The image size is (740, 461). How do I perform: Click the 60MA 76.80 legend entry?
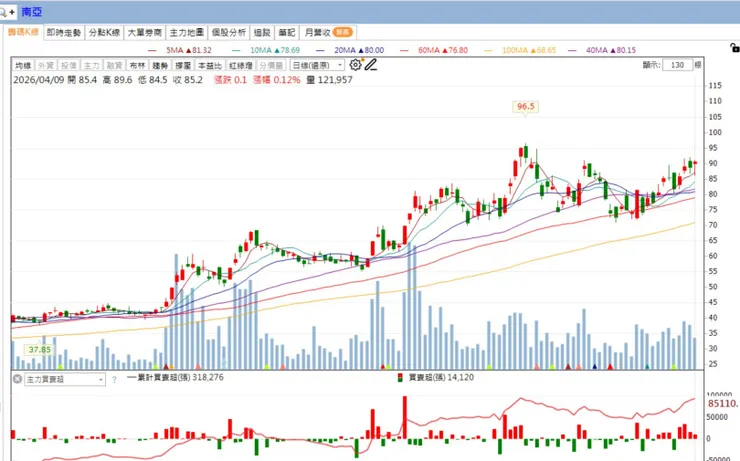pos(434,50)
